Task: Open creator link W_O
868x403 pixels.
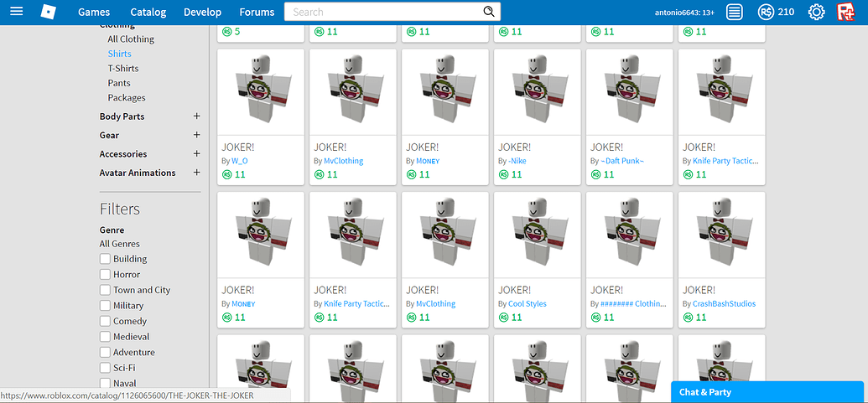Action: [240, 161]
